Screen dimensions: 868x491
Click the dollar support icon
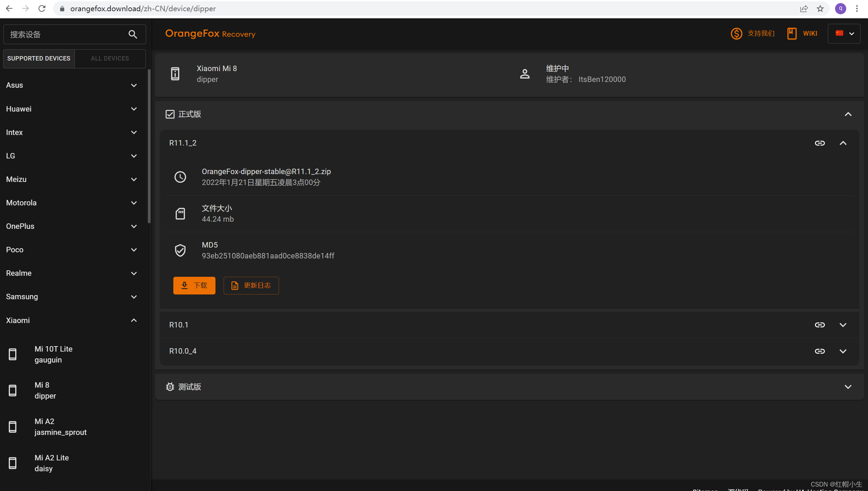pyautogui.click(x=736, y=34)
